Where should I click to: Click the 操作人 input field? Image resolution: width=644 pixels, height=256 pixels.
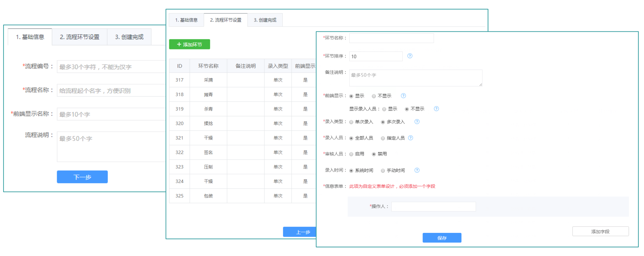433,207
